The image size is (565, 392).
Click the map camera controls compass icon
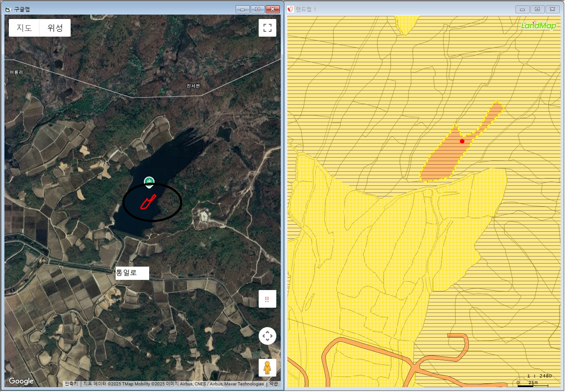click(267, 336)
